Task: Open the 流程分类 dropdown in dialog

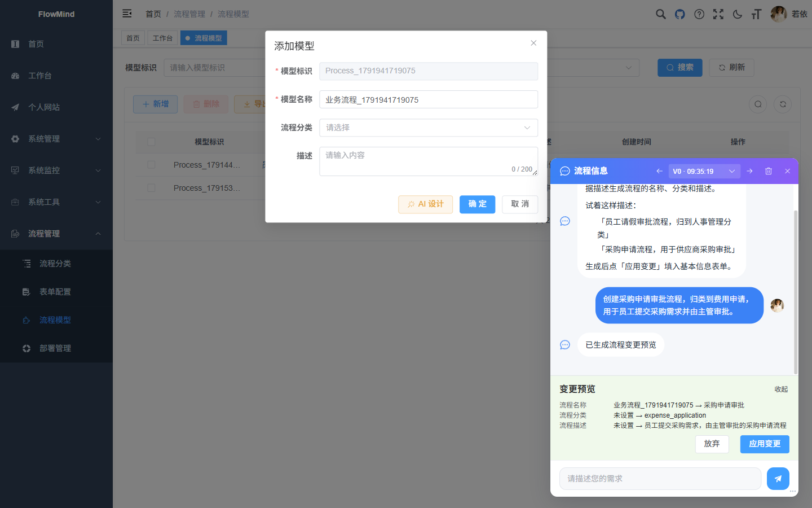Action: 429,128
